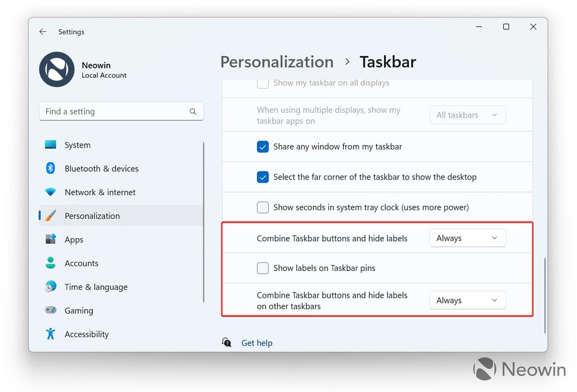The height and width of the screenshot is (392, 577).
Task: Click the Accounts person icon
Action: pos(51,263)
